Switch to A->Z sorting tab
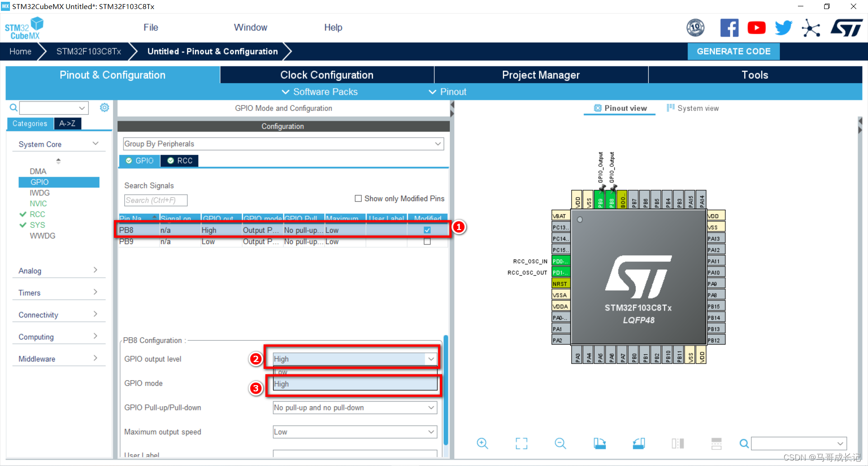The height and width of the screenshot is (466, 868). tap(67, 123)
